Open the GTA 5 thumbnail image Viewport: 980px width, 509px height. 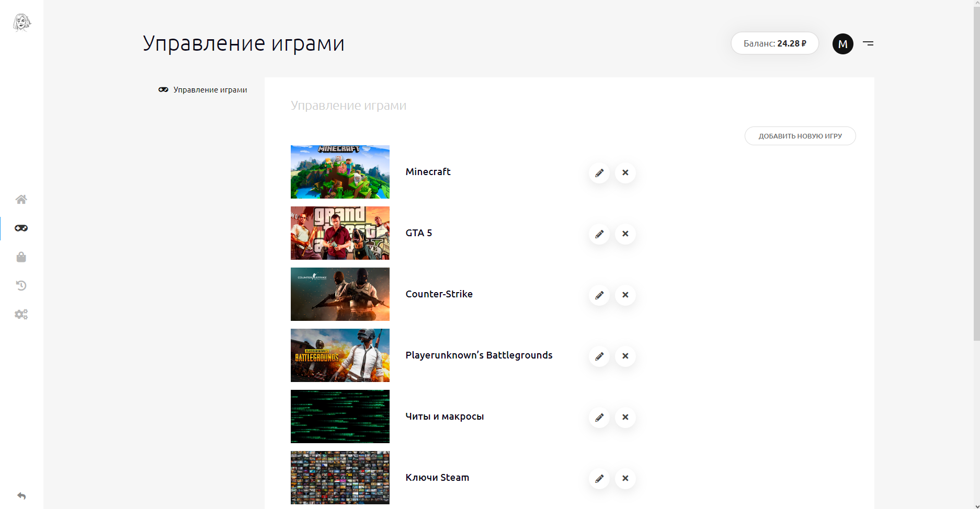coord(340,233)
